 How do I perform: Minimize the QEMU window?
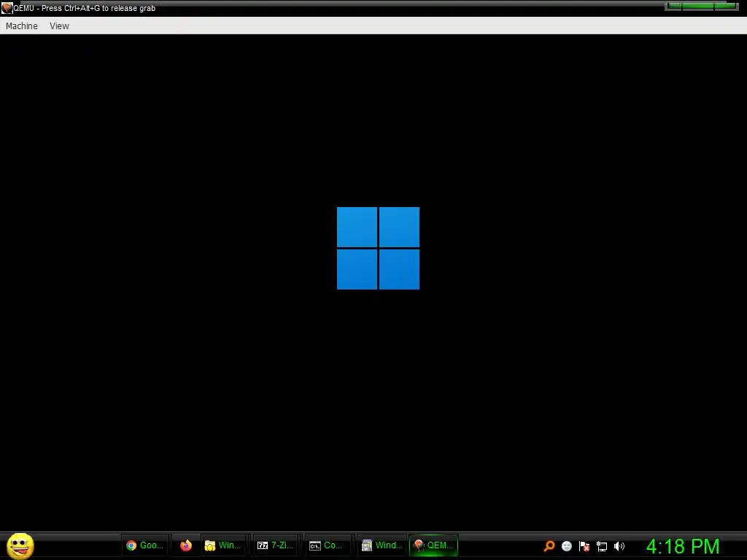(675, 6)
